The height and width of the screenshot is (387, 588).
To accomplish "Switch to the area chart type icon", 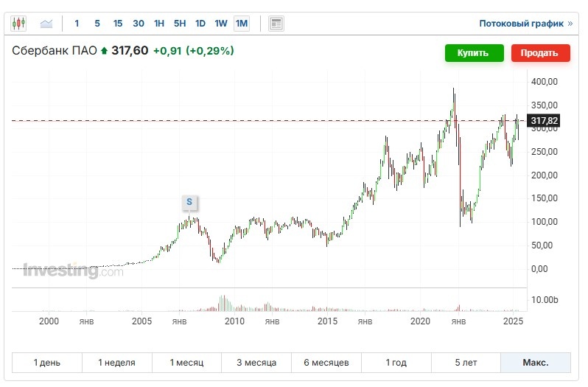I will click(x=46, y=24).
